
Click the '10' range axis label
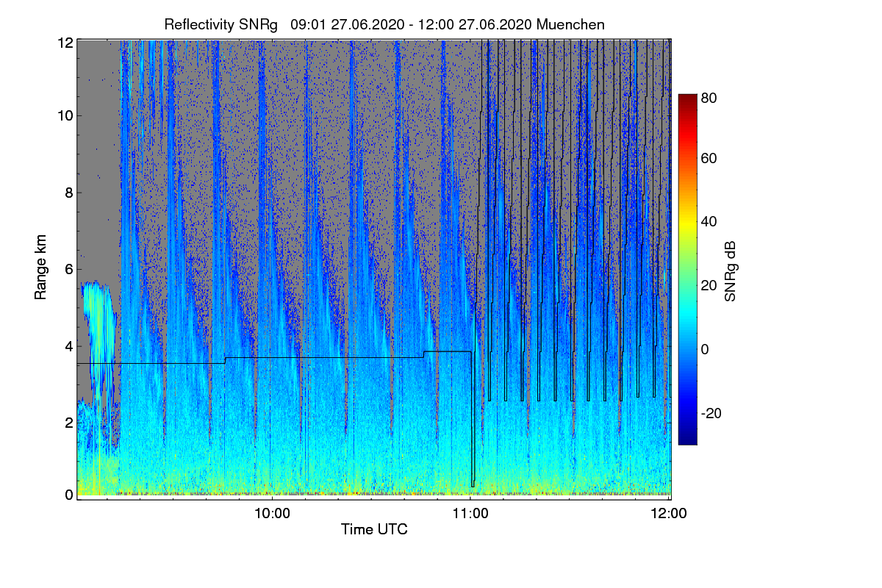point(65,115)
